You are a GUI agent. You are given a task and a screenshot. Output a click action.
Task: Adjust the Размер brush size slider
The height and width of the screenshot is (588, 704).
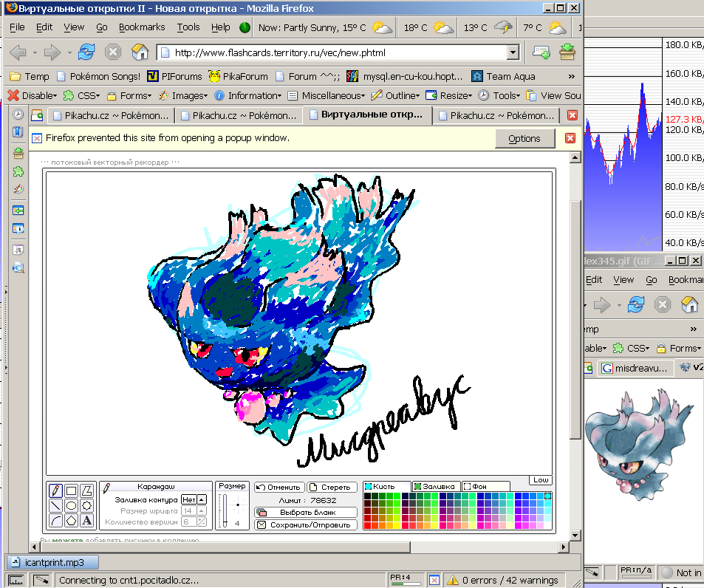coord(225,510)
